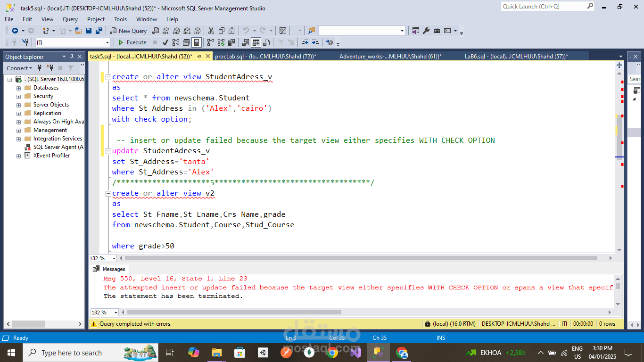
Task: Open the ITI database dropdown
Action: (107, 43)
